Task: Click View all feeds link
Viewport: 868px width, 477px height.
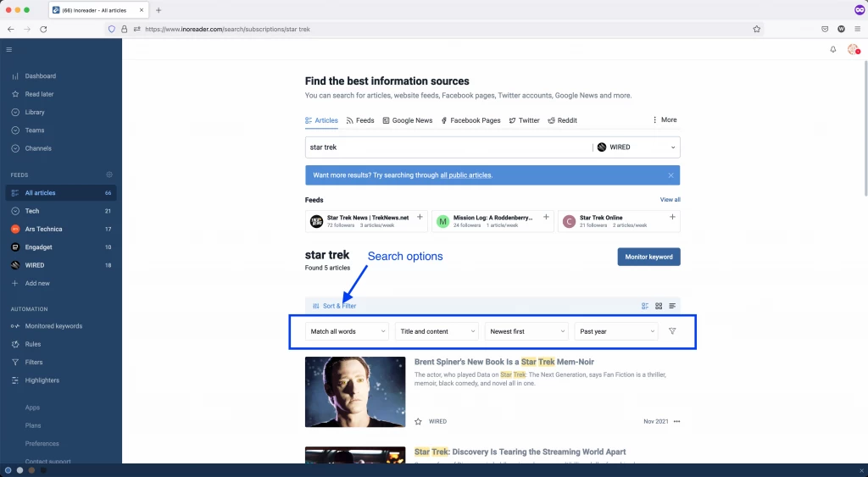Action: click(670, 200)
